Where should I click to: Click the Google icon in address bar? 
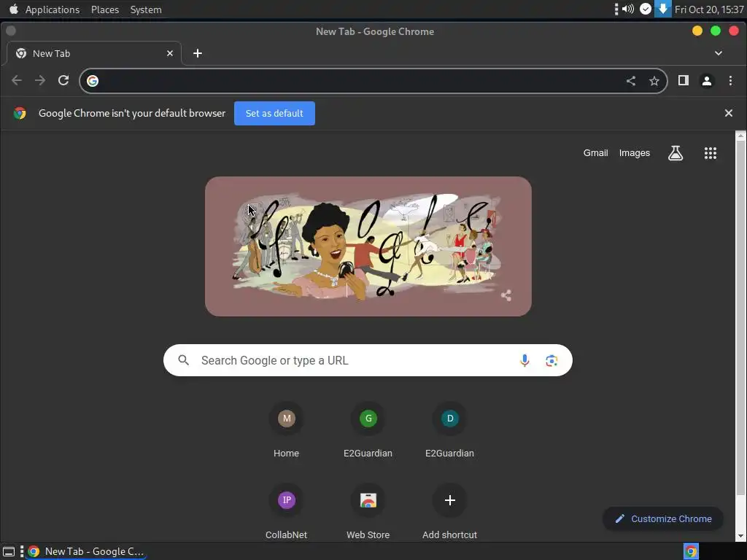point(93,81)
